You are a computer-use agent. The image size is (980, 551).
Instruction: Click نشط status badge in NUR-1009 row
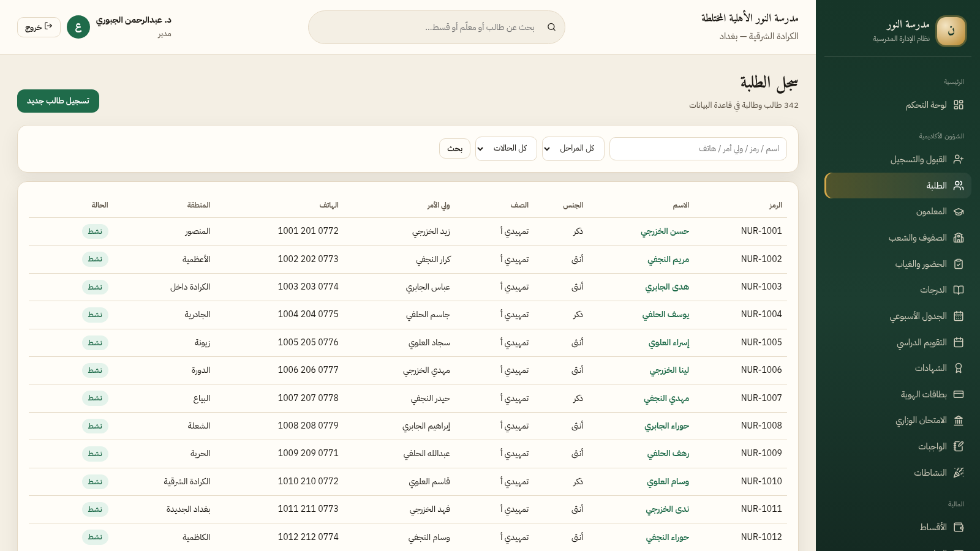[x=95, y=454]
